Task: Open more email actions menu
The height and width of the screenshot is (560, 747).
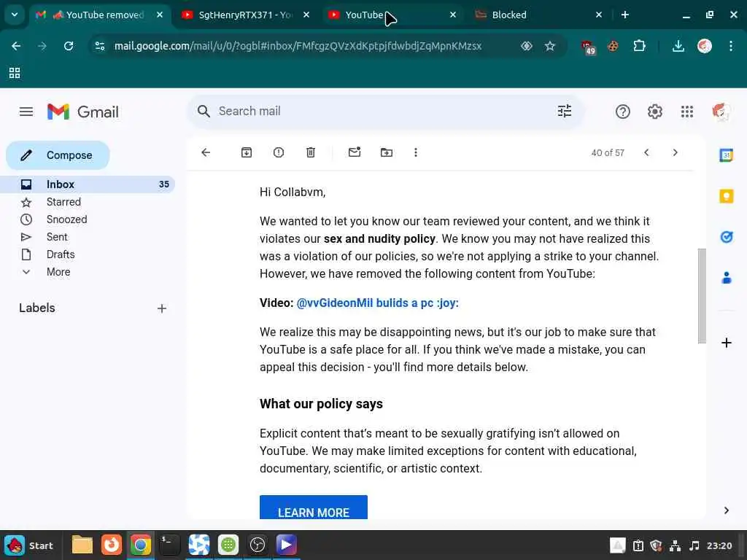Action: pos(415,152)
